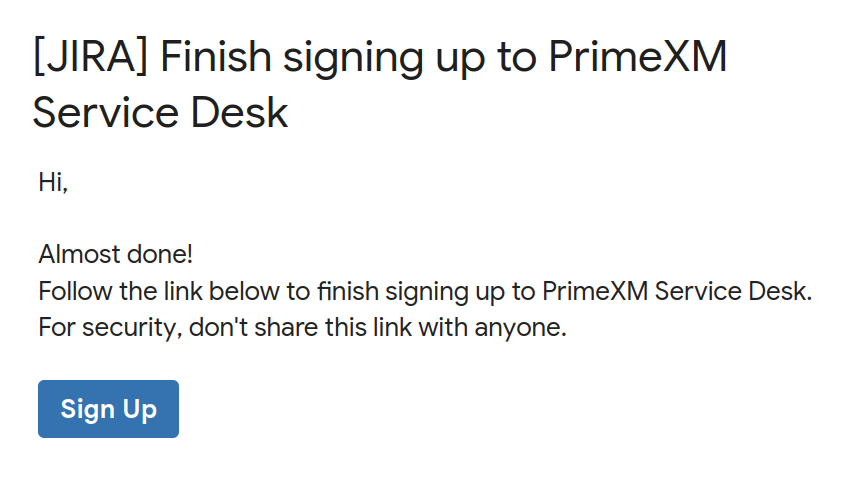The width and height of the screenshot is (850, 487).
Task: Click the word 'Follow' in the body
Action: click(x=75, y=291)
